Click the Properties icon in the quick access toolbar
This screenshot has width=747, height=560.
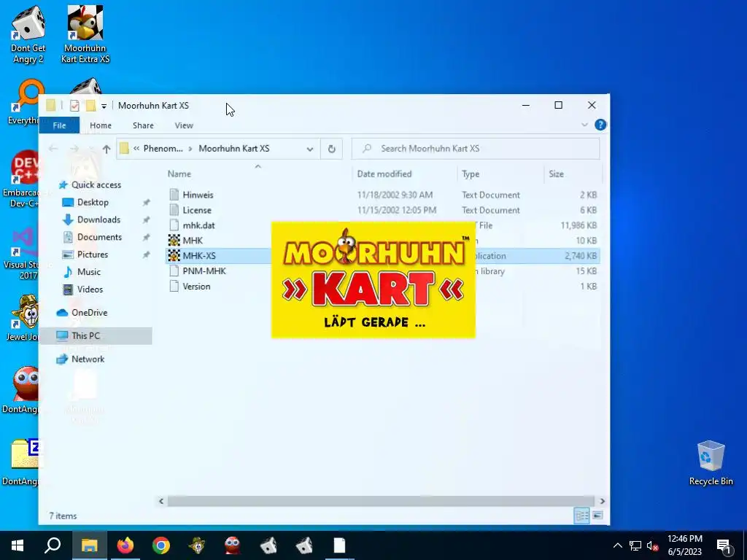point(74,106)
